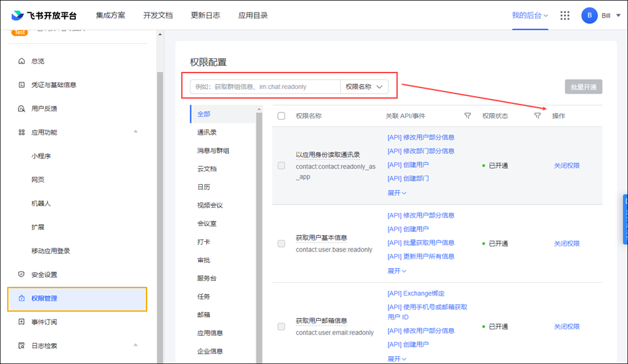The height and width of the screenshot is (364, 628).
Task: Click the Bill user avatar
Action: coord(589,15)
